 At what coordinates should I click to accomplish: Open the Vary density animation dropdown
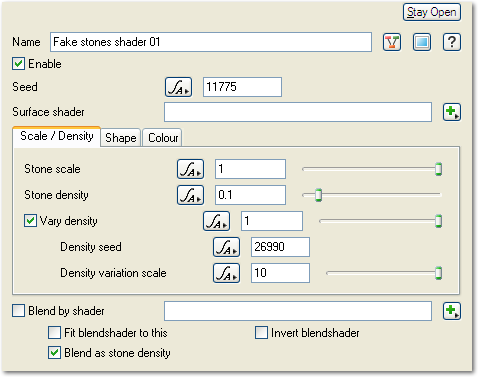click(216, 221)
